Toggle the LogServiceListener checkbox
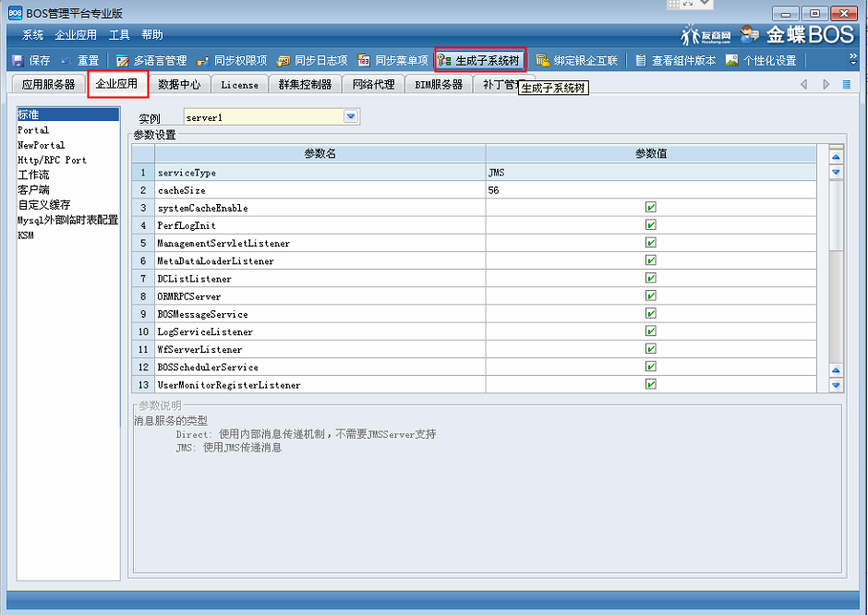The height and width of the screenshot is (615, 868). click(650, 331)
